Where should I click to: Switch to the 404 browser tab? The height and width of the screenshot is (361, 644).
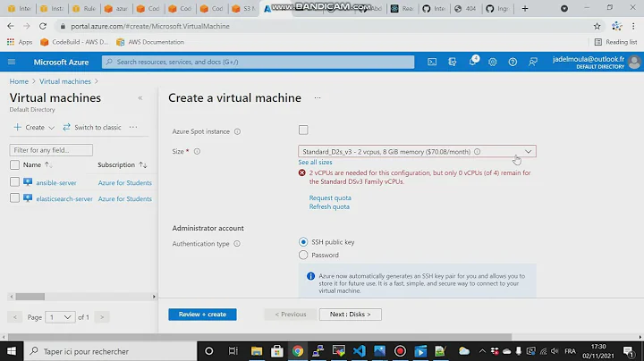point(464,9)
